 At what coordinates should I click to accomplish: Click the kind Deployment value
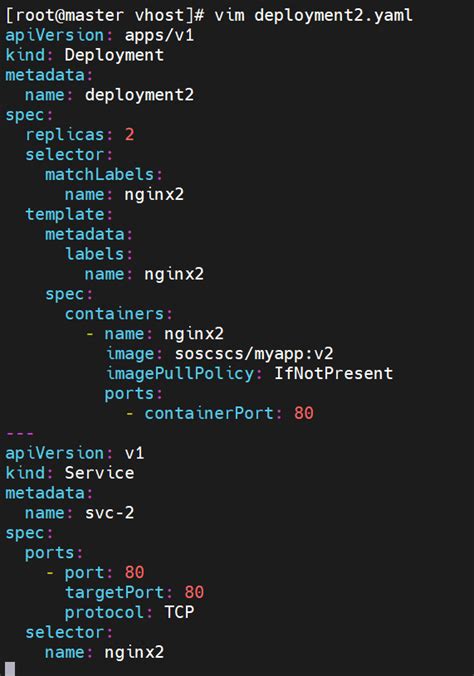pyautogui.click(x=114, y=55)
